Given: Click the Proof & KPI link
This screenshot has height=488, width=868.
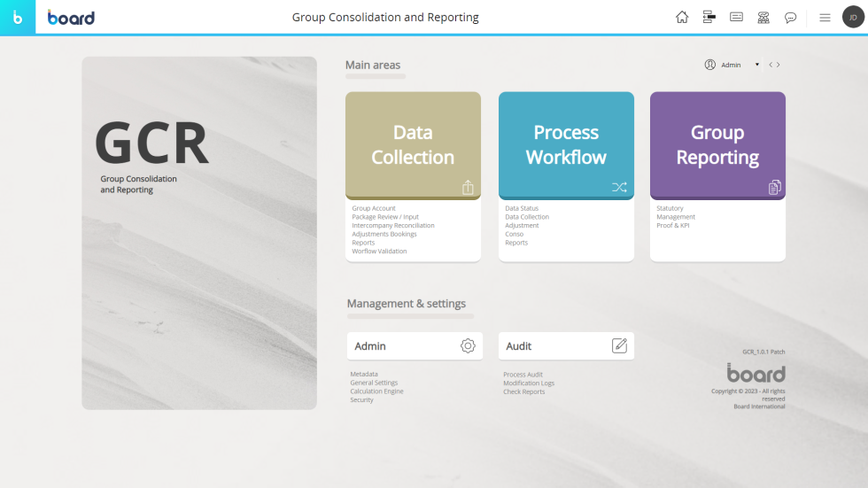Looking at the screenshot, I should pos(672,226).
